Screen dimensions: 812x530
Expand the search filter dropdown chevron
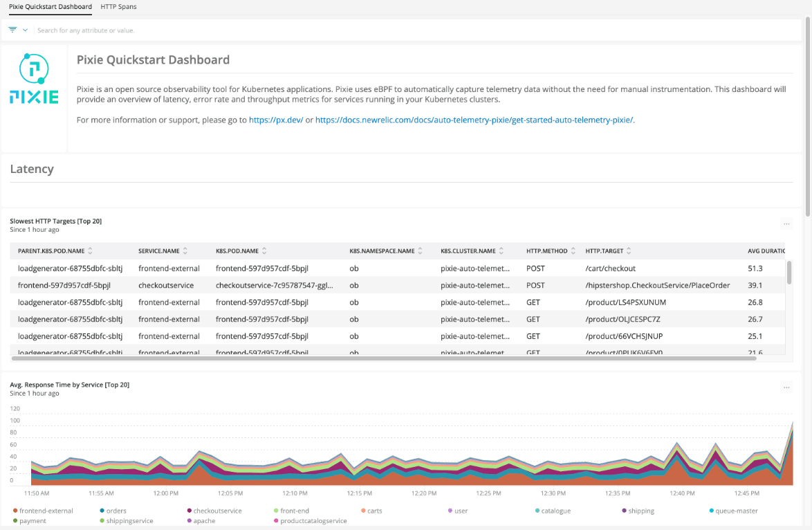(24, 29)
